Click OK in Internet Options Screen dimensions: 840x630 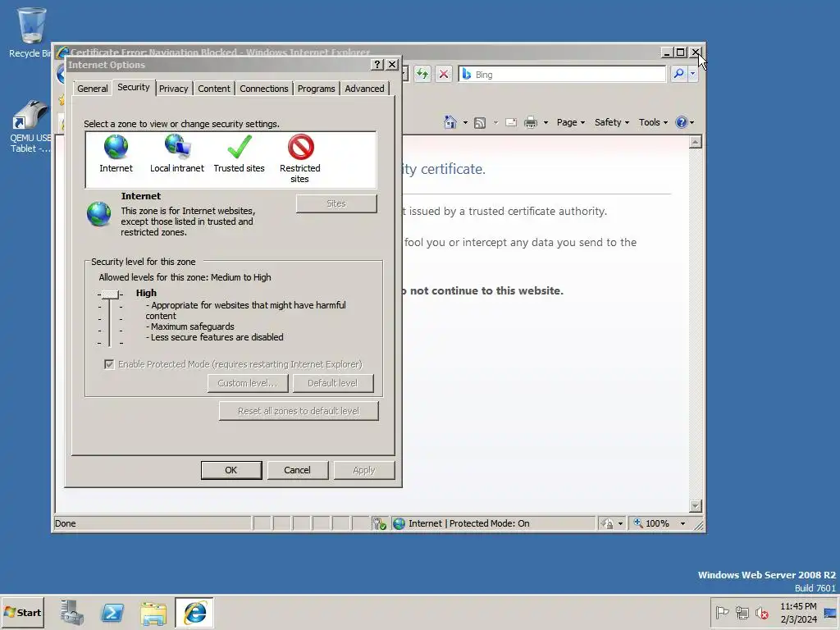pyautogui.click(x=231, y=470)
